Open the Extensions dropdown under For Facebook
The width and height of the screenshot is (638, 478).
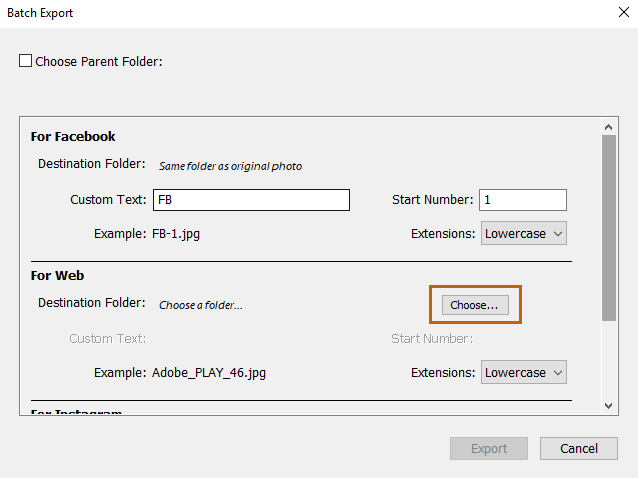tap(525, 233)
